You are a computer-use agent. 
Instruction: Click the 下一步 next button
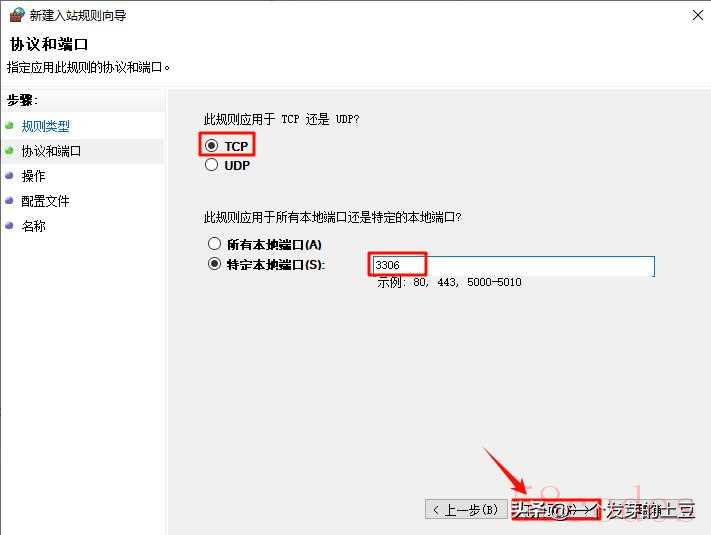click(x=556, y=510)
